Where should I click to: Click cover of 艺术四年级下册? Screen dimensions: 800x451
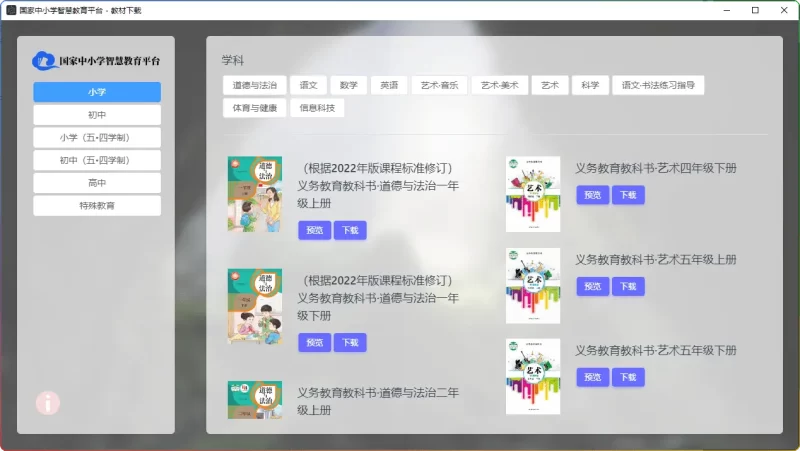pyautogui.click(x=533, y=194)
